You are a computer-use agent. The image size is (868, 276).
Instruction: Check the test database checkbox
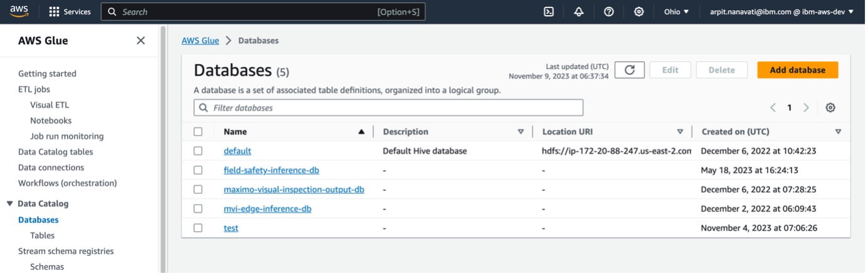[198, 228]
